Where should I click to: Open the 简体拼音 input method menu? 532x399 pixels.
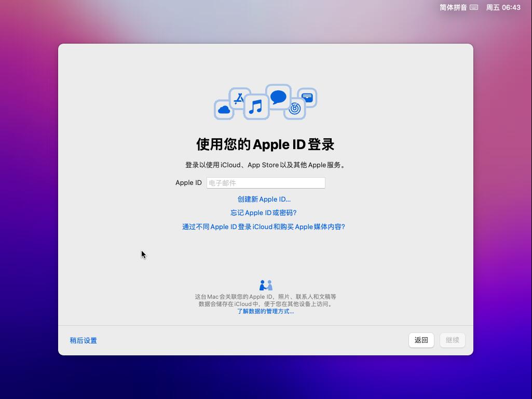(x=456, y=7)
